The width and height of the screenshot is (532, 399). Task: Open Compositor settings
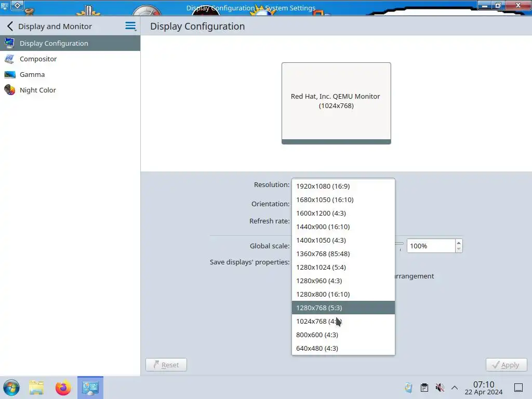pyautogui.click(x=70, y=59)
